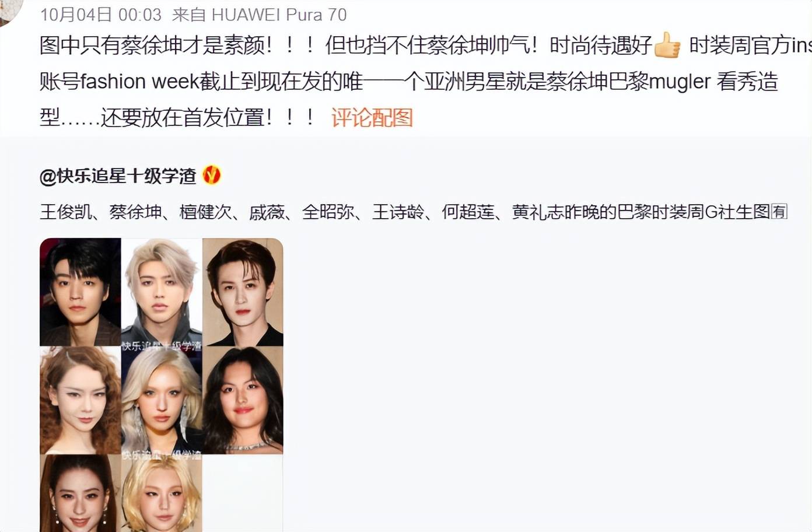Click the reposted caption listing 巴黎时装周 names

tap(413, 211)
